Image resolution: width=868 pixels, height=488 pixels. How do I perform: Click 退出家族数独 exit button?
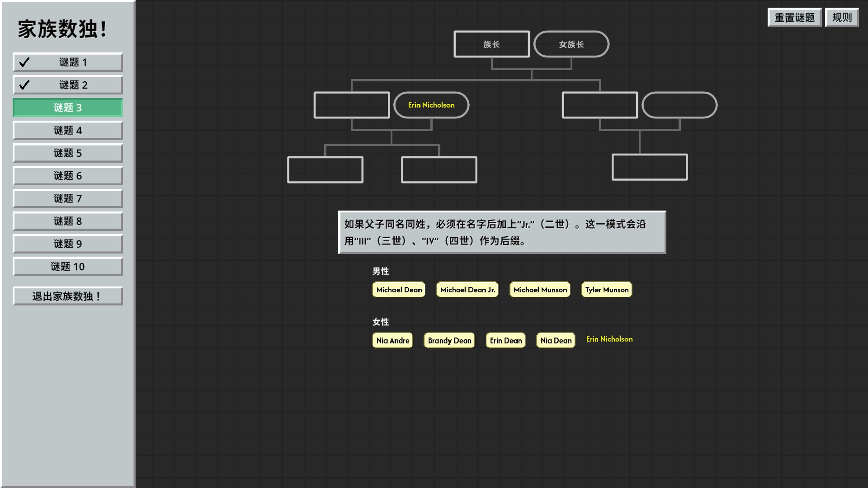[x=68, y=296]
